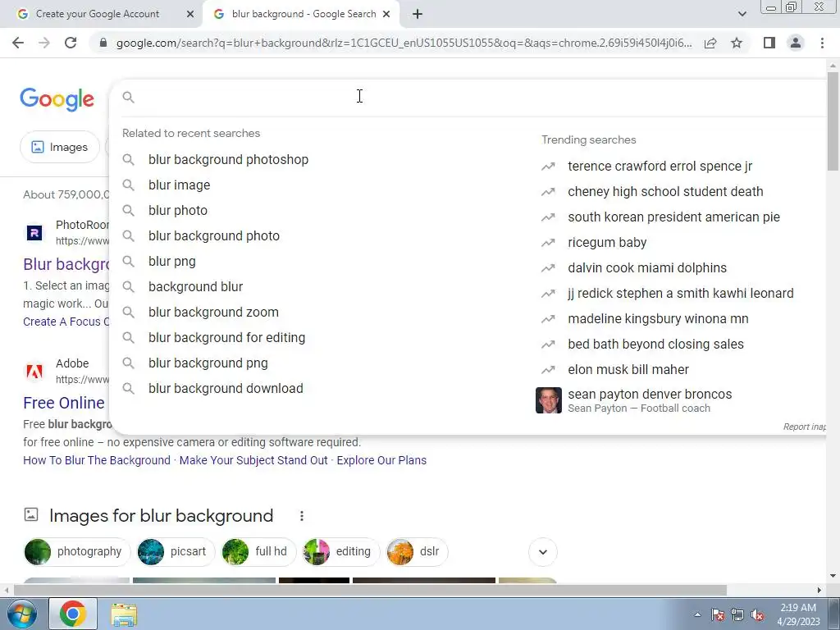
Task: Choose suggestion background blur
Action: 195,286
